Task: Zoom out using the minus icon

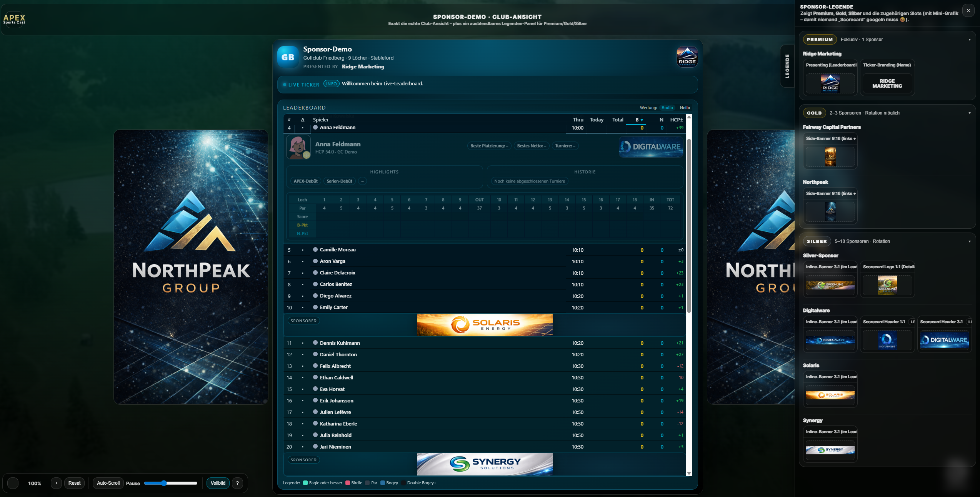Action: coord(13,483)
